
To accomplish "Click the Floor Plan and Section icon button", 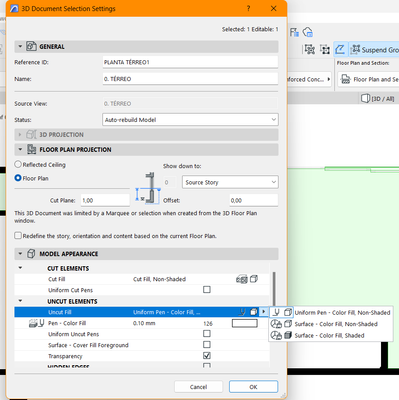I will point(346,79).
